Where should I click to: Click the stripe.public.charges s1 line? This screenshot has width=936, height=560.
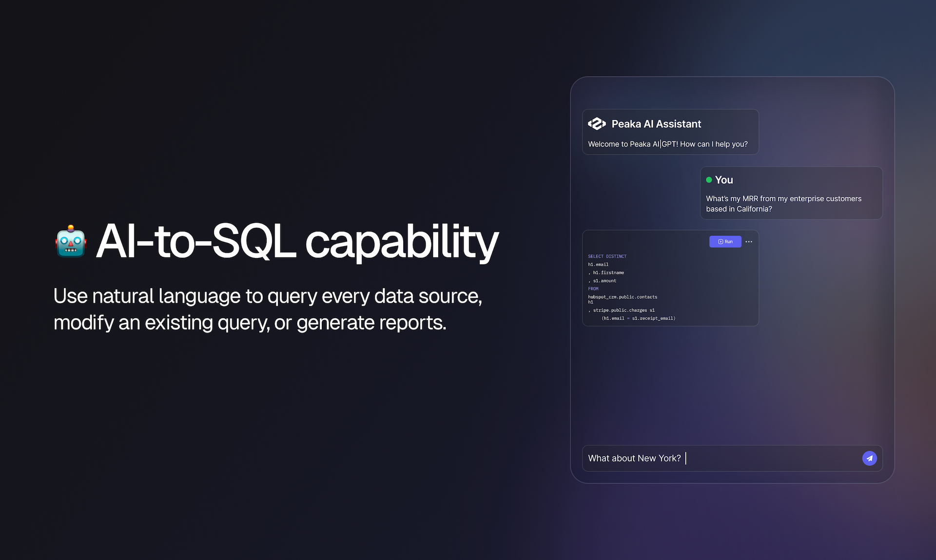(x=622, y=310)
